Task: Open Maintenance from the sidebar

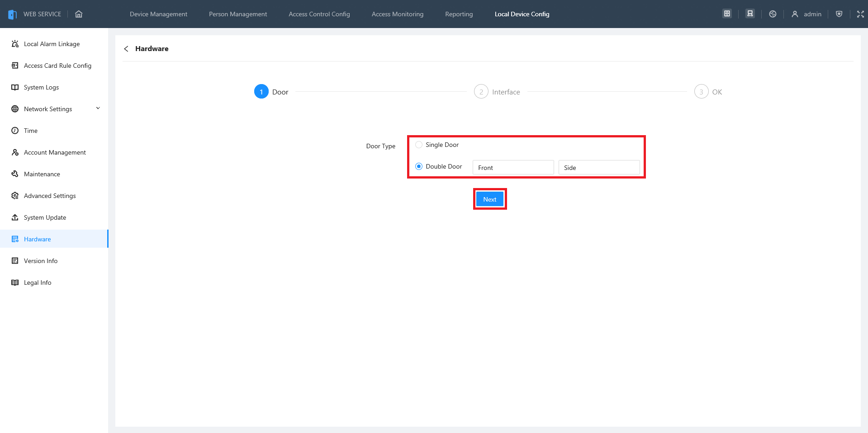Action: click(x=42, y=174)
